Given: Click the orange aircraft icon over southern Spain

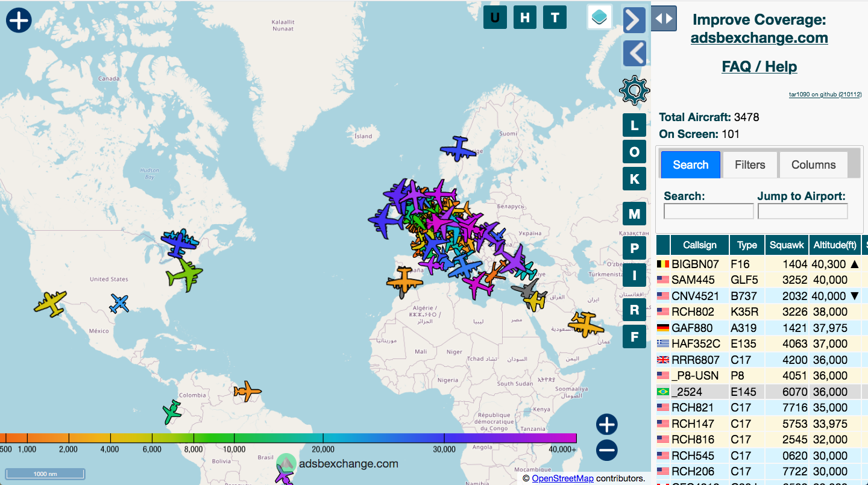Looking at the screenshot, I should (x=405, y=281).
